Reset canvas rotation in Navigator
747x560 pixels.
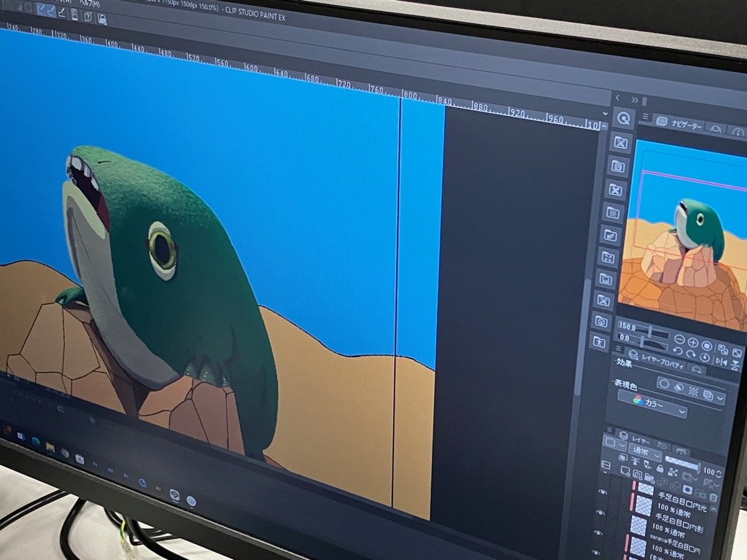[705, 357]
